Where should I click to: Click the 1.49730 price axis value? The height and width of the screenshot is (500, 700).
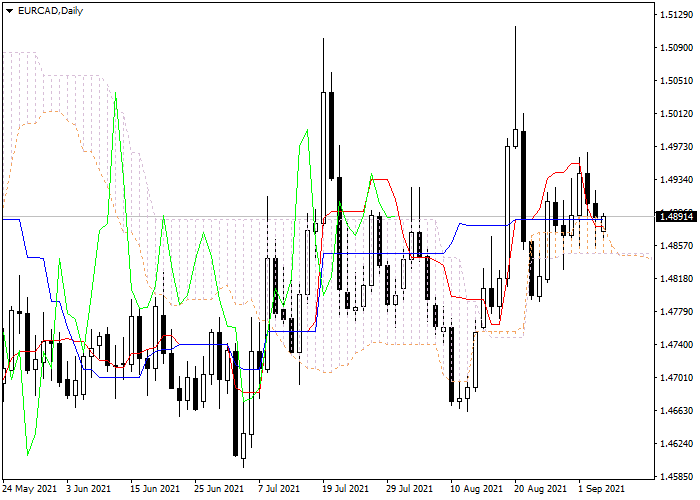pos(676,147)
